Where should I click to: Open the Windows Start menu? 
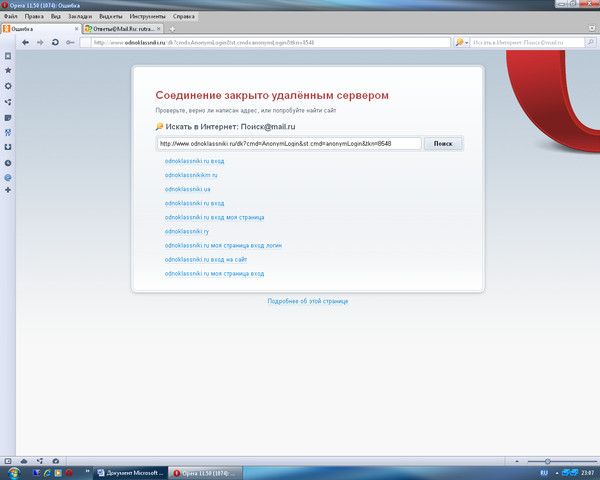13,473
